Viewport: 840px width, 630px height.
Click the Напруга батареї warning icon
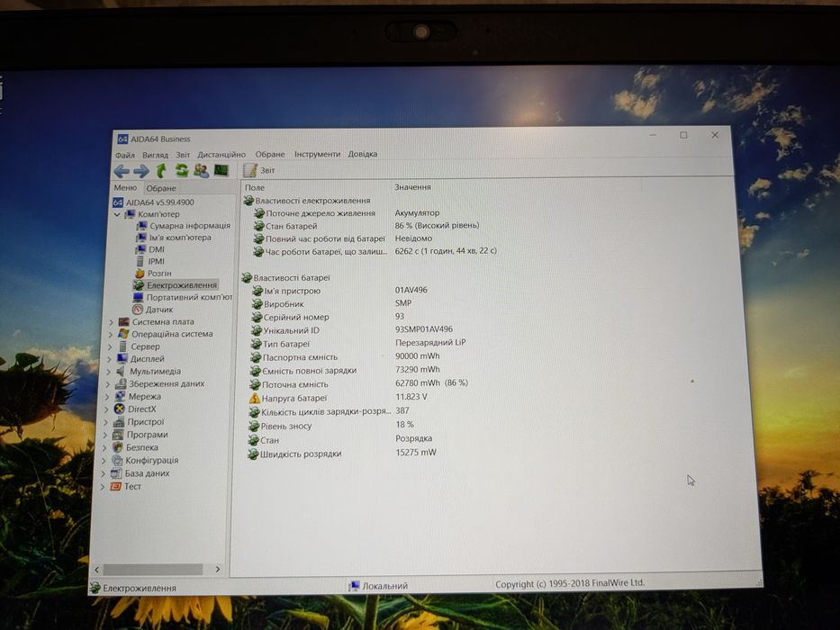pos(254,399)
